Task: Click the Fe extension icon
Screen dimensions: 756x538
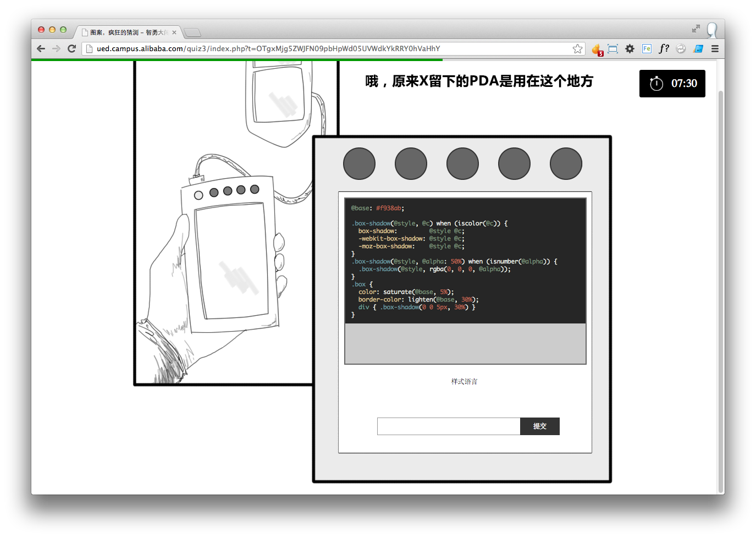Action: coord(647,49)
